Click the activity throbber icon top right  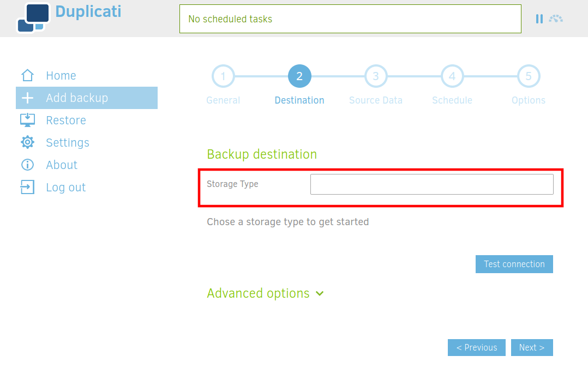click(x=556, y=18)
